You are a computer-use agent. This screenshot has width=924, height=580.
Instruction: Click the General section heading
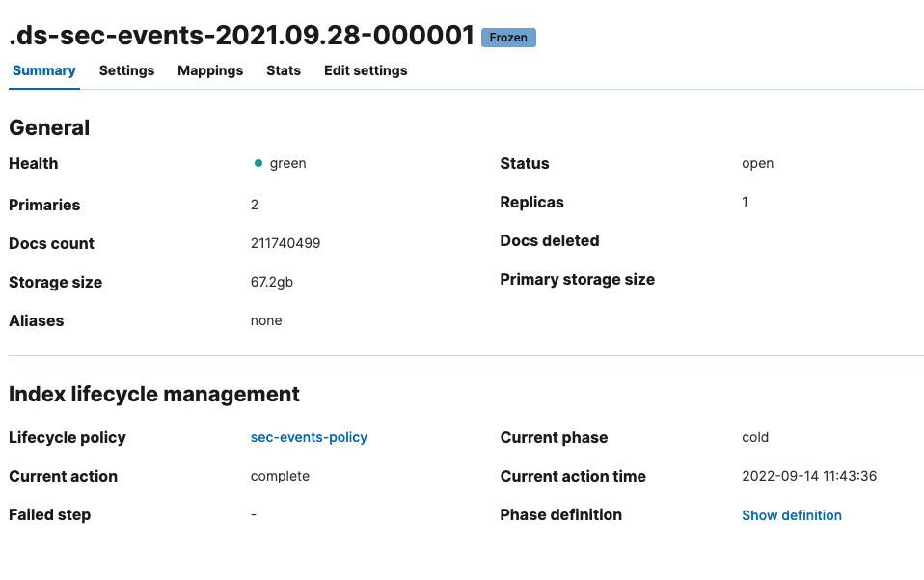tap(49, 127)
